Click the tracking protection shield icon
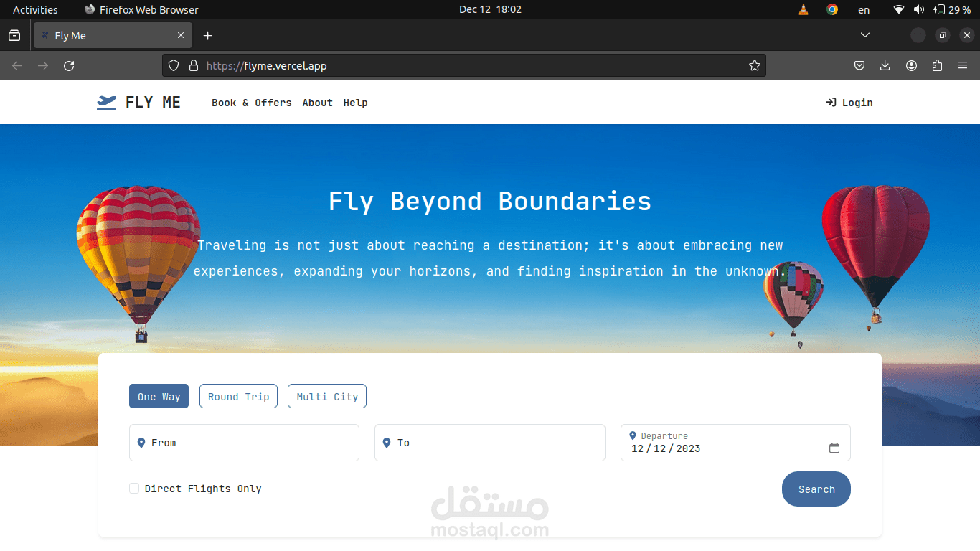The height and width of the screenshot is (551, 980). pyautogui.click(x=173, y=65)
